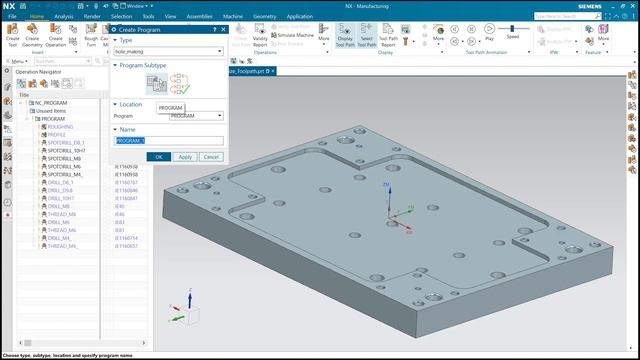Select the SPOTDRILL_M8 operation row
The height and width of the screenshot is (360, 640).
click(x=64, y=158)
